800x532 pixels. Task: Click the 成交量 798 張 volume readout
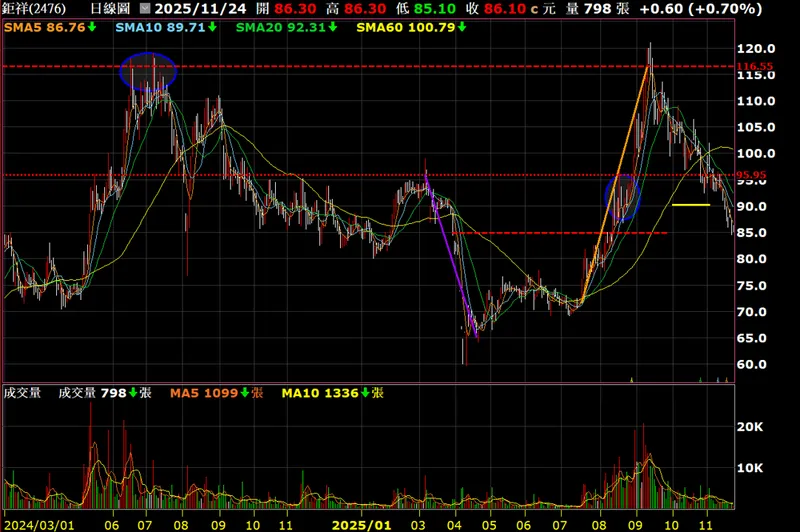[x=105, y=393]
